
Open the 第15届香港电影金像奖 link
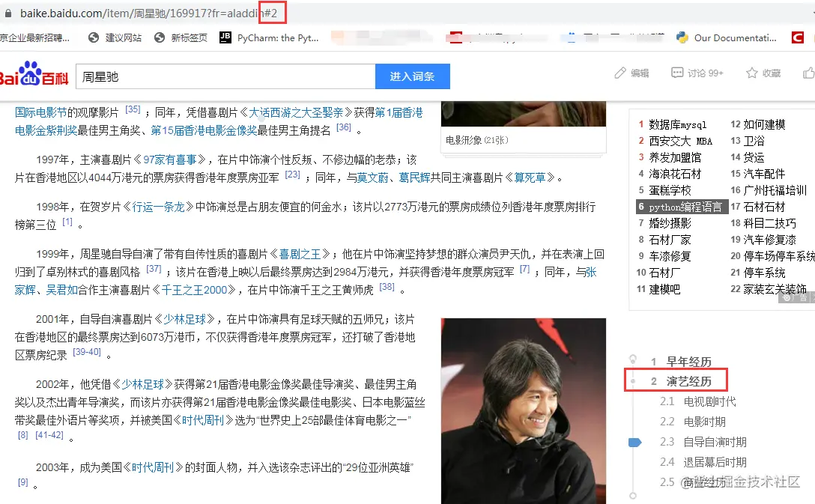204,130
